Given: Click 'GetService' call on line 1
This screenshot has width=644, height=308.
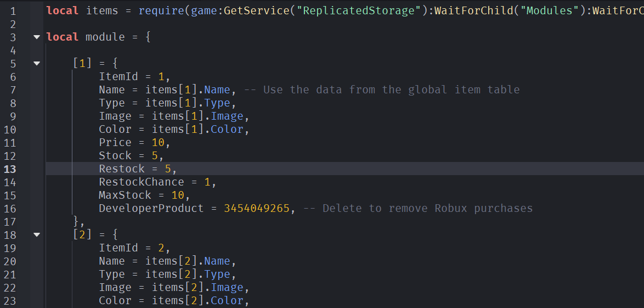Looking at the screenshot, I should (257, 10).
